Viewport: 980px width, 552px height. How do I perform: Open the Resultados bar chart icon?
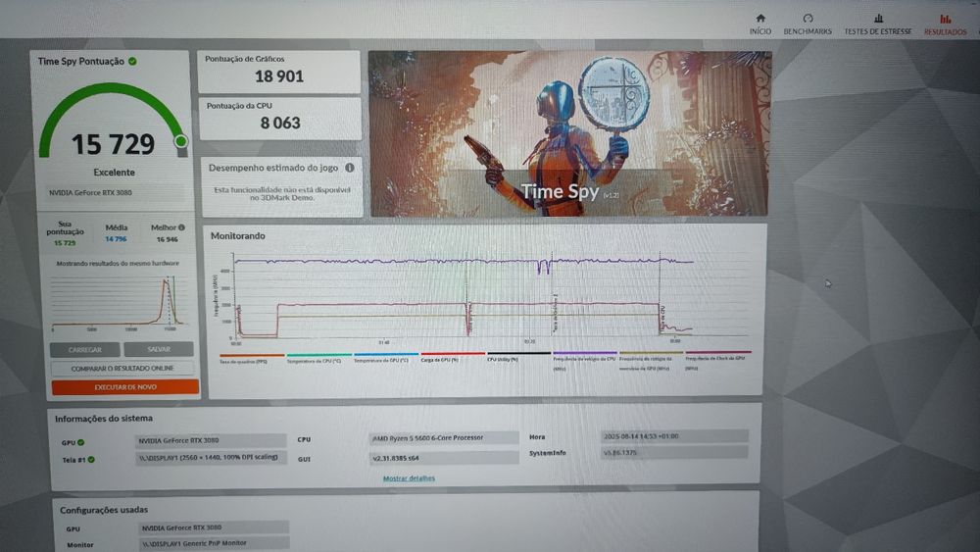(945, 19)
